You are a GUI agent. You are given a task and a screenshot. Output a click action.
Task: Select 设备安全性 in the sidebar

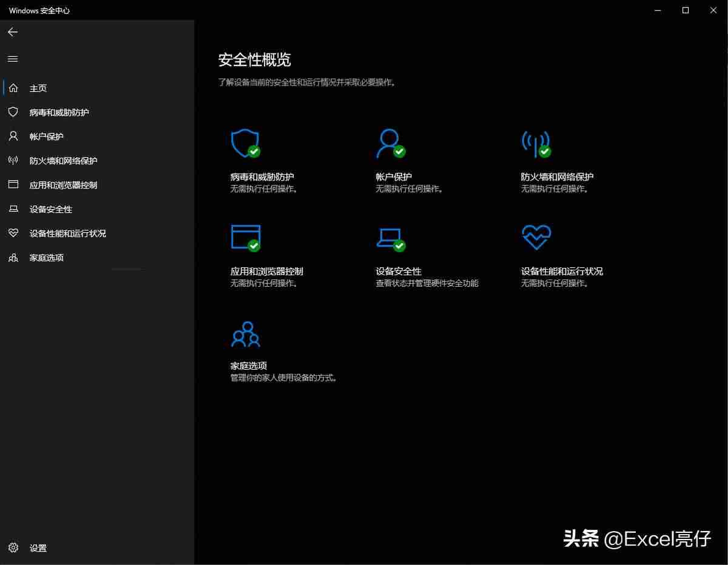click(51, 209)
